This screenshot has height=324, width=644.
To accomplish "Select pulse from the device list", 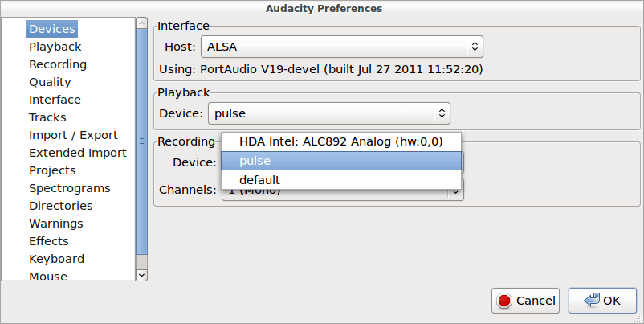I will 341,161.
